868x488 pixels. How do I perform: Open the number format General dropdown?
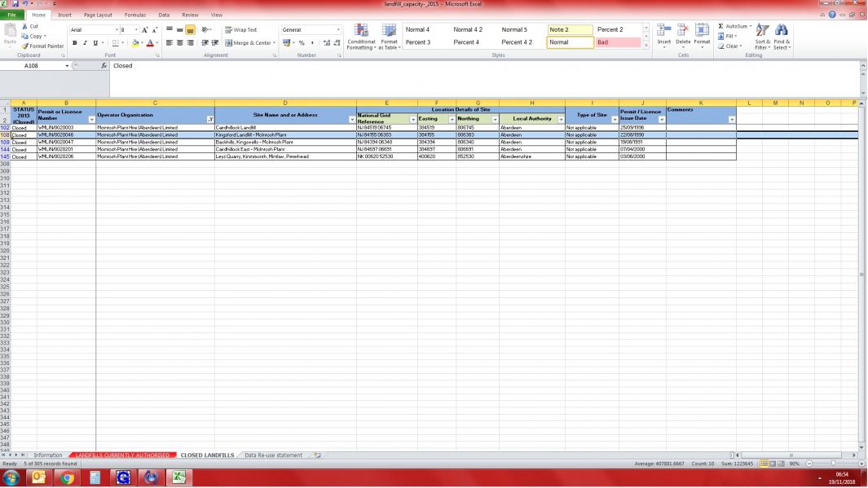338,30
